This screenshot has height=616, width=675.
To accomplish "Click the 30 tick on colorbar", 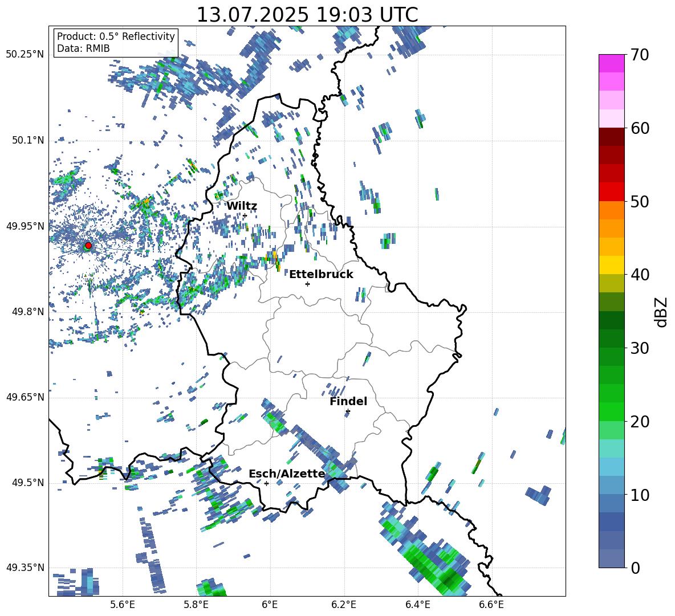I will (x=639, y=348).
